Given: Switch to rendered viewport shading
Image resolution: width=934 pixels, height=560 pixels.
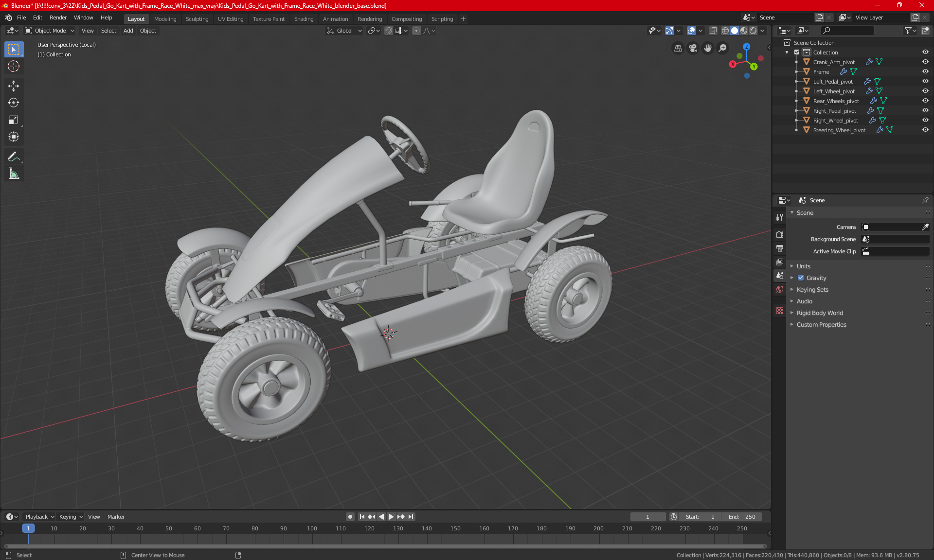Looking at the screenshot, I should coord(753,31).
